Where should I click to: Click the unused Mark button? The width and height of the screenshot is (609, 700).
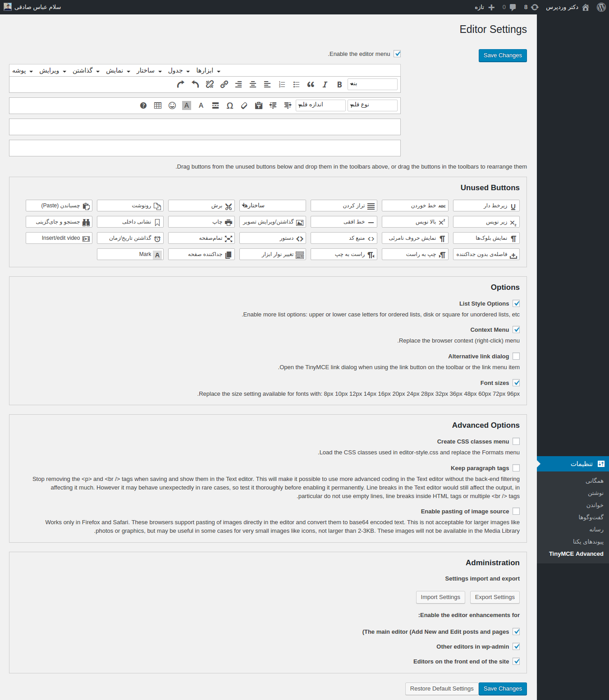pos(130,254)
